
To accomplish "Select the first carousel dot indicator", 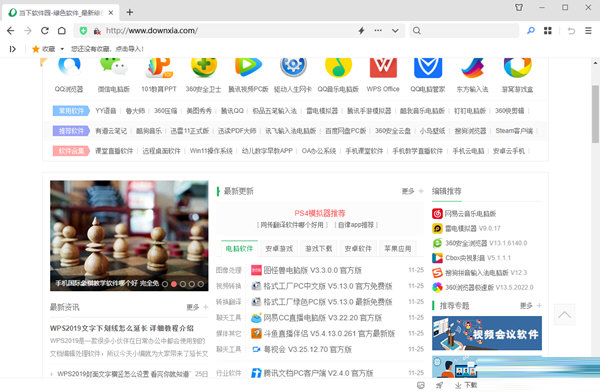I will click(x=165, y=284).
